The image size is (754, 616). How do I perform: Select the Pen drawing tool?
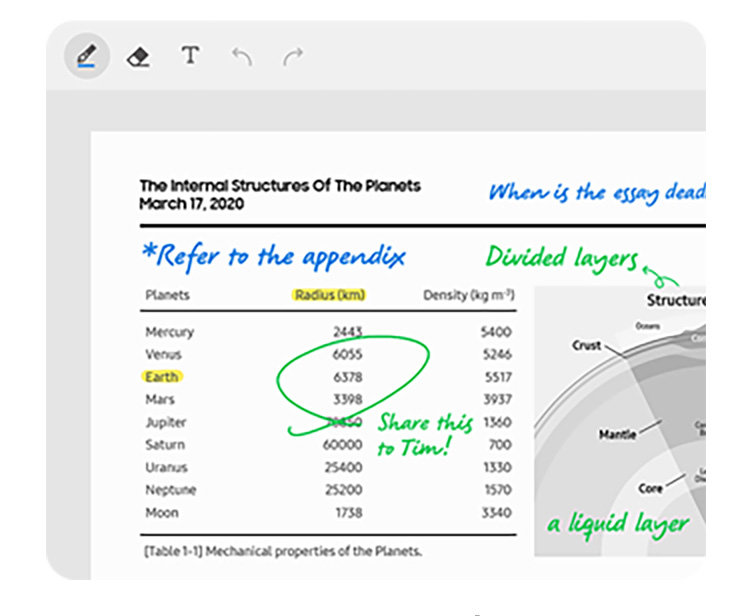tap(87, 56)
